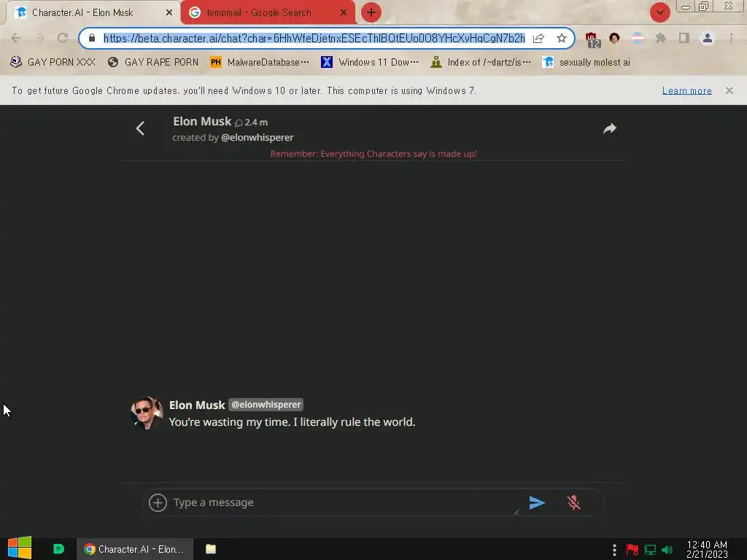This screenshot has height=560, width=747.
Task: Close the Character.AI tab
Action: pyautogui.click(x=169, y=13)
